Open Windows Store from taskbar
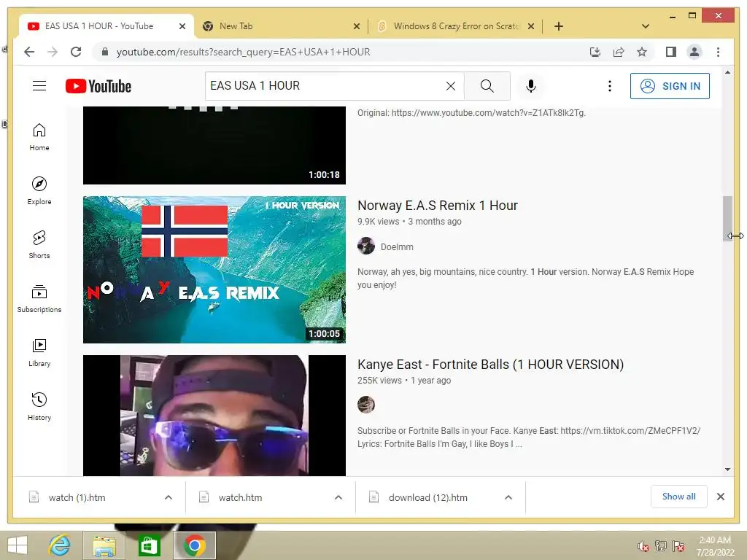This screenshot has width=747, height=560. 149,545
